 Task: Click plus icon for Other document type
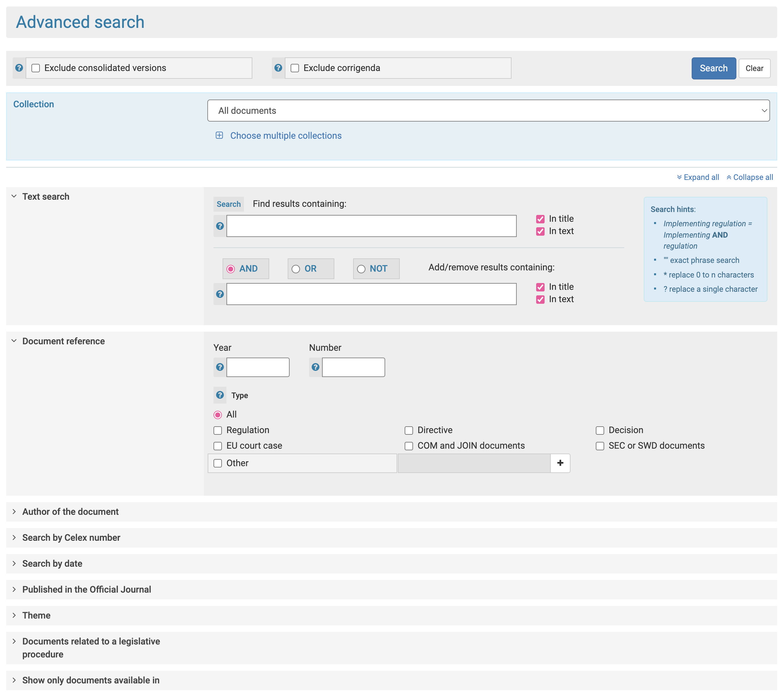coord(560,463)
